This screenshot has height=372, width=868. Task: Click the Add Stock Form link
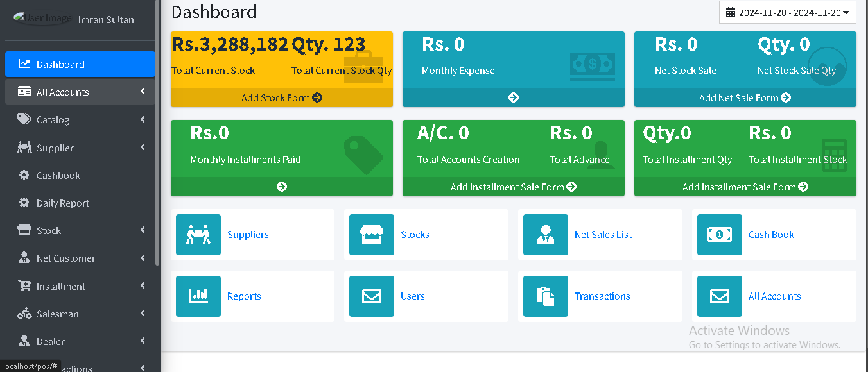pyautogui.click(x=281, y=97)
